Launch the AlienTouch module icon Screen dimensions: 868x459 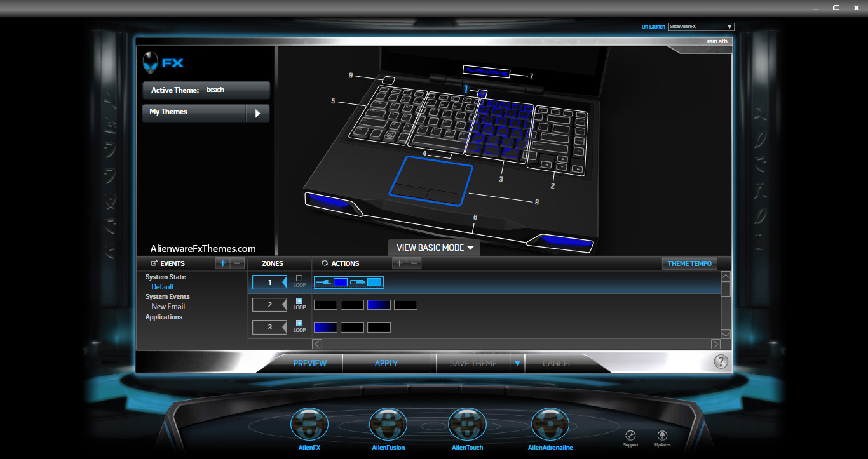click(x=467, y=424)
